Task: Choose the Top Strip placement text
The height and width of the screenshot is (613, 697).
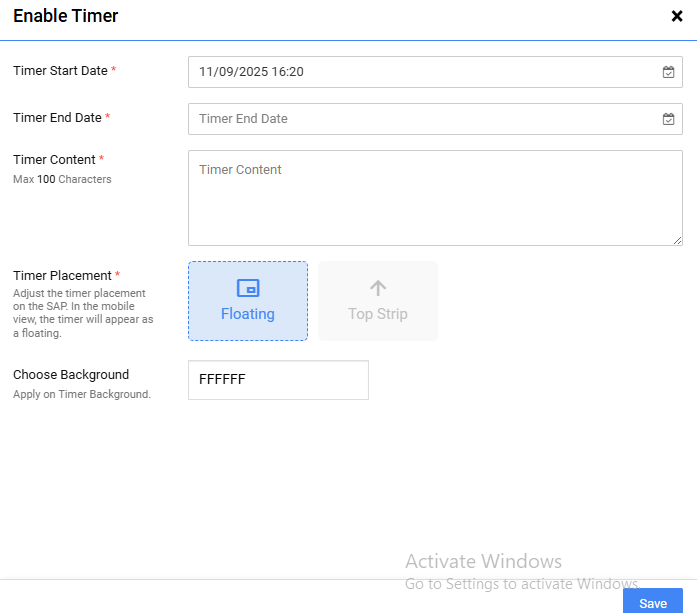Action: [378, 314]
